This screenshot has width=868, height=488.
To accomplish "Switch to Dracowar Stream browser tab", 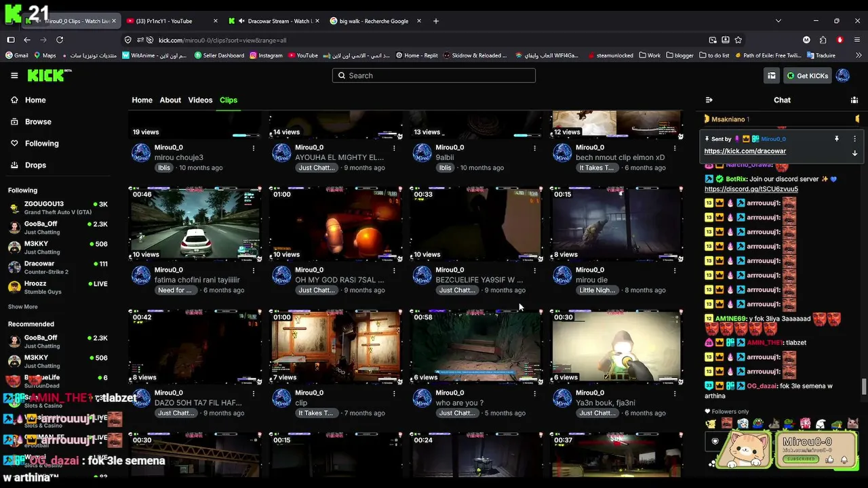I will click(273, 21).
